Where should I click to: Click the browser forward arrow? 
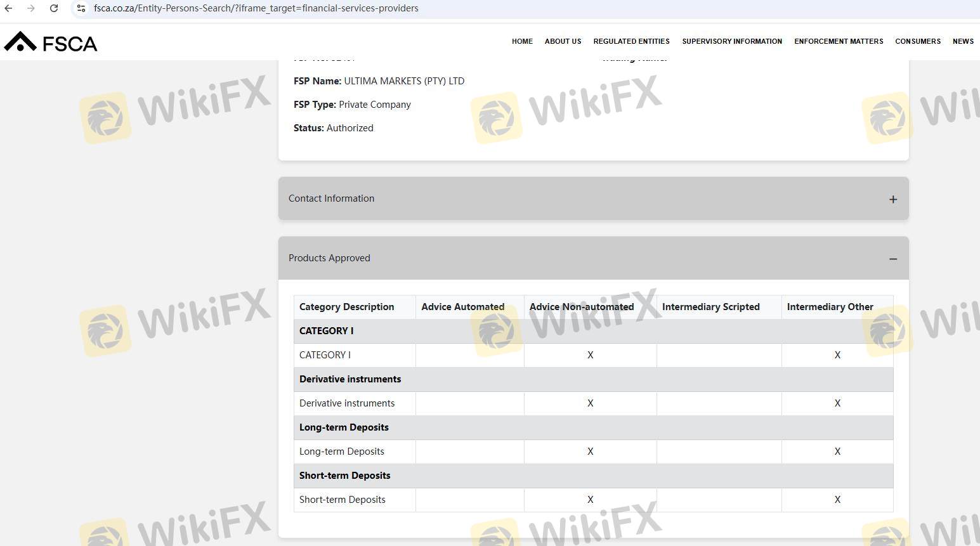coord(30,8)
